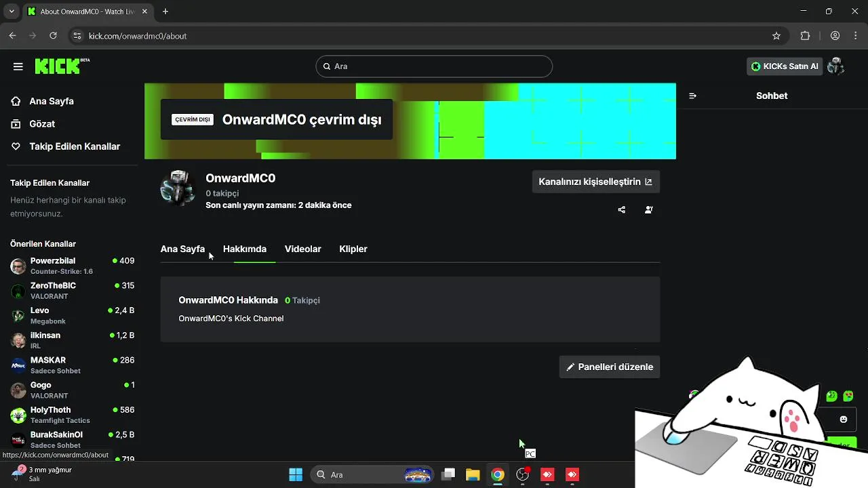Collapse the Sohbet chat panel arrow

pos(692,96)
